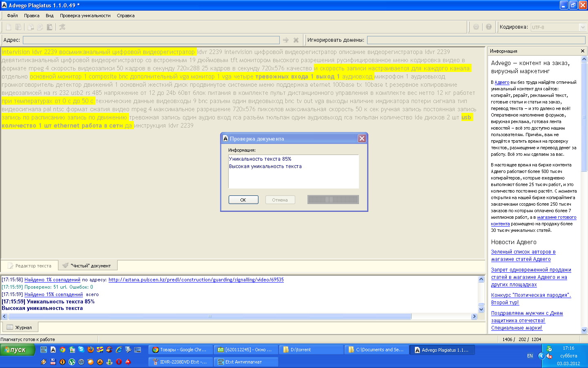The height and width of the screenshot is (368, 588).
Task: Open the Вид menu
Action: [49, 16]
